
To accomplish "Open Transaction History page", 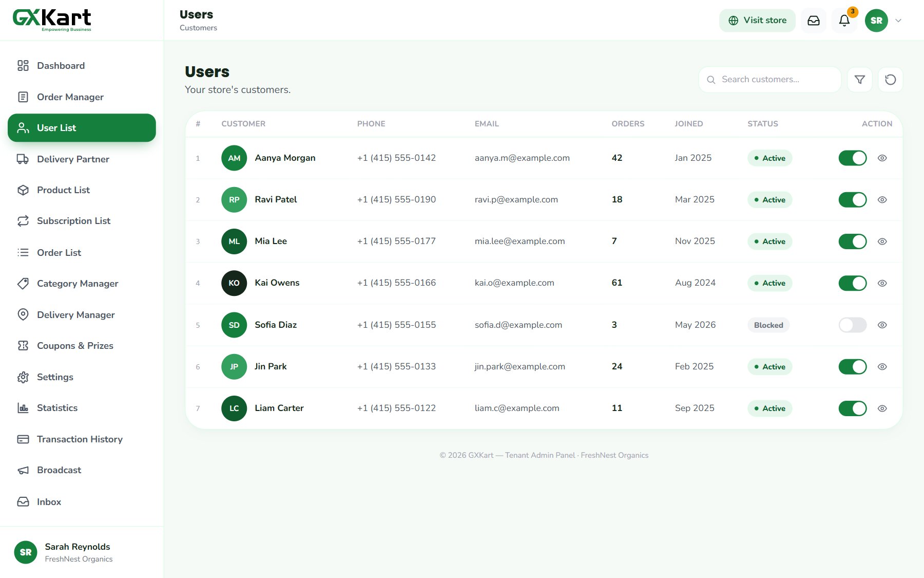I will point(82,439).
